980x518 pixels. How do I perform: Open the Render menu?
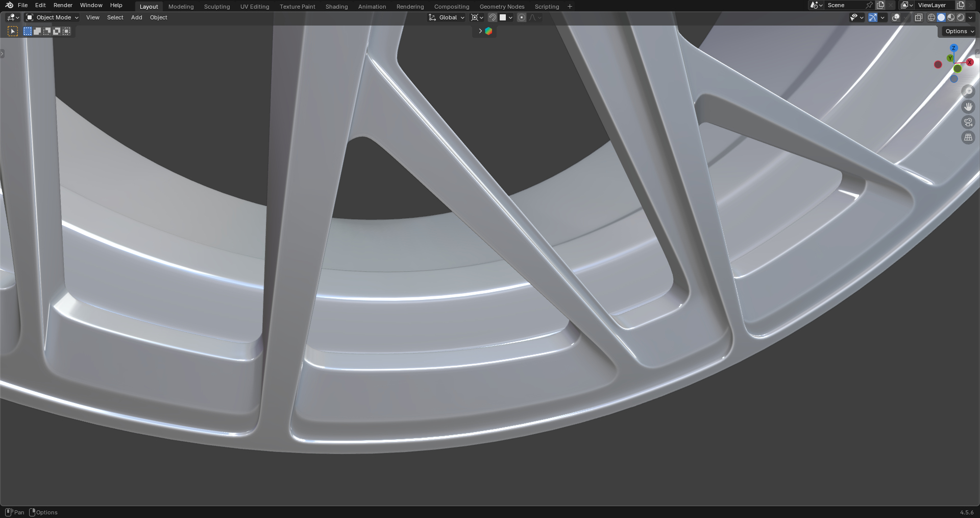(x=63, y=5)
